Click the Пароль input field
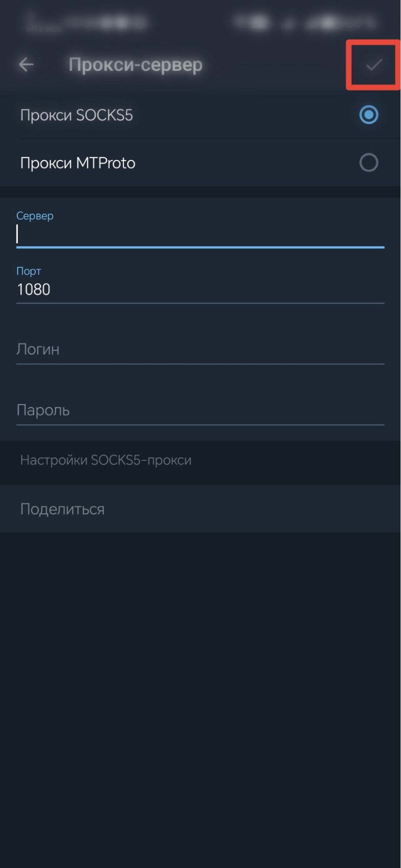This screenshot has width=401, height=868. (x=200, y=410)
